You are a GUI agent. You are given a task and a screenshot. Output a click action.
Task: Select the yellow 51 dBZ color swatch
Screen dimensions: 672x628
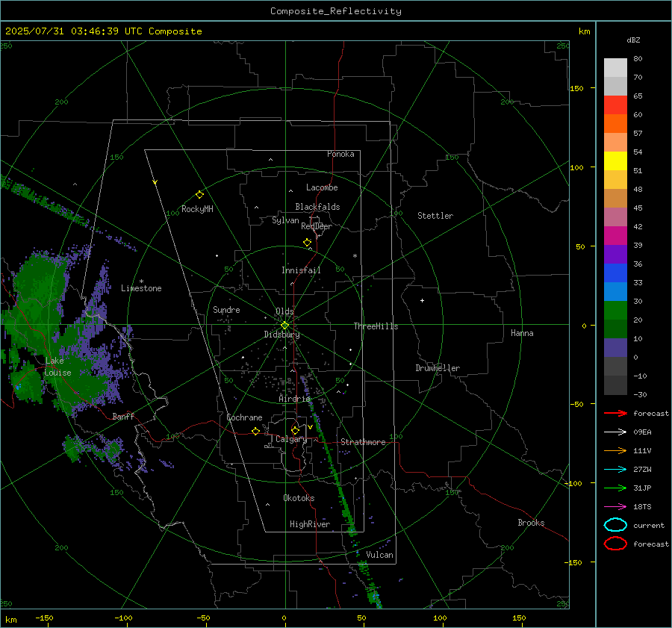(x=615, y=161)
